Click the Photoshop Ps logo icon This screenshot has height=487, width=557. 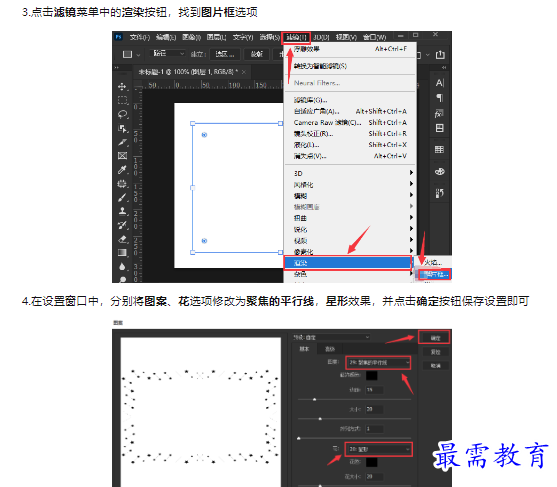click(119, 37)
